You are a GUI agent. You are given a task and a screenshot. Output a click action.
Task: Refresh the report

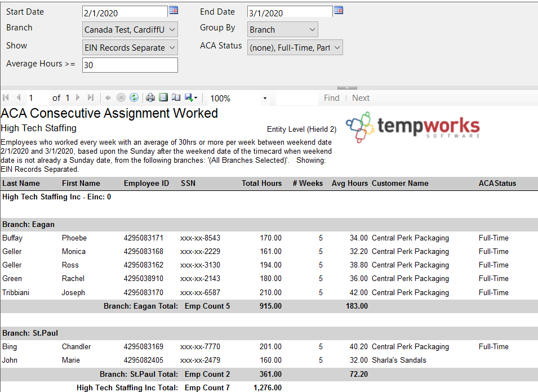coord(134,98)
